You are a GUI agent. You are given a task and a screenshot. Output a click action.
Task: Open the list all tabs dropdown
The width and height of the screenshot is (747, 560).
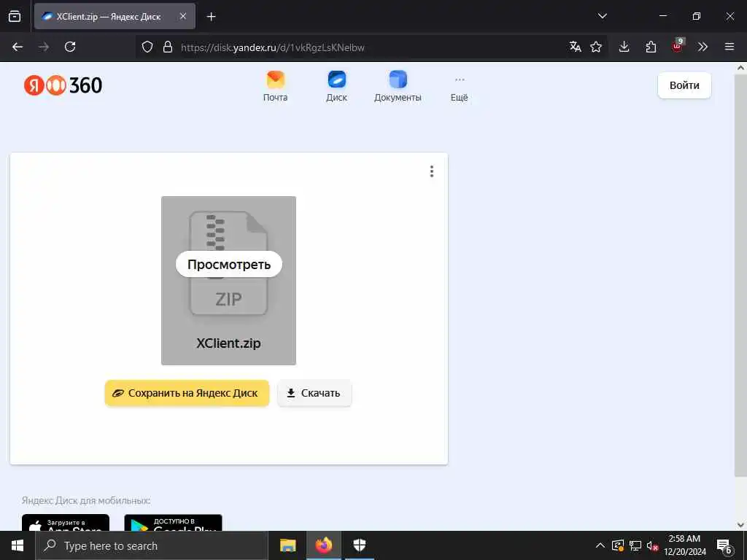[x=602, y=16]
